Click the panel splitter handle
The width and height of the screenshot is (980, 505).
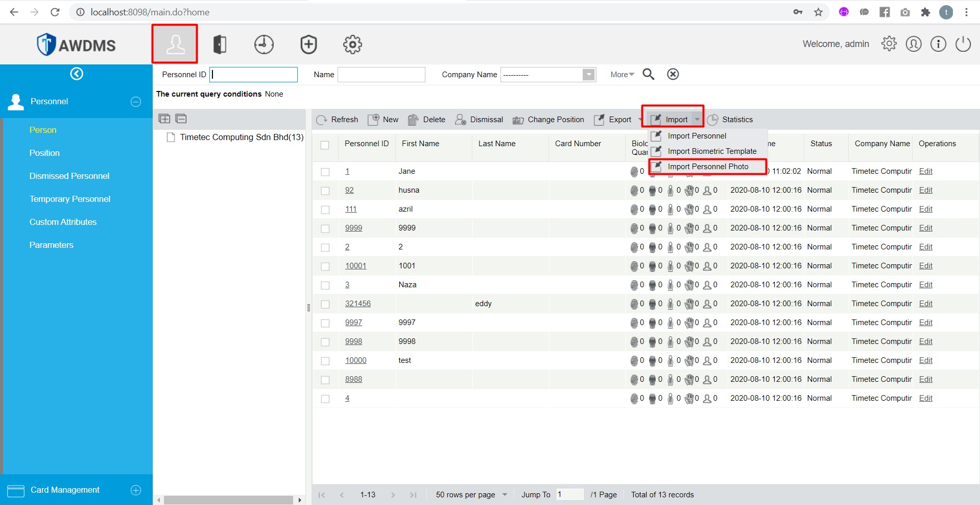coord(308,308)
